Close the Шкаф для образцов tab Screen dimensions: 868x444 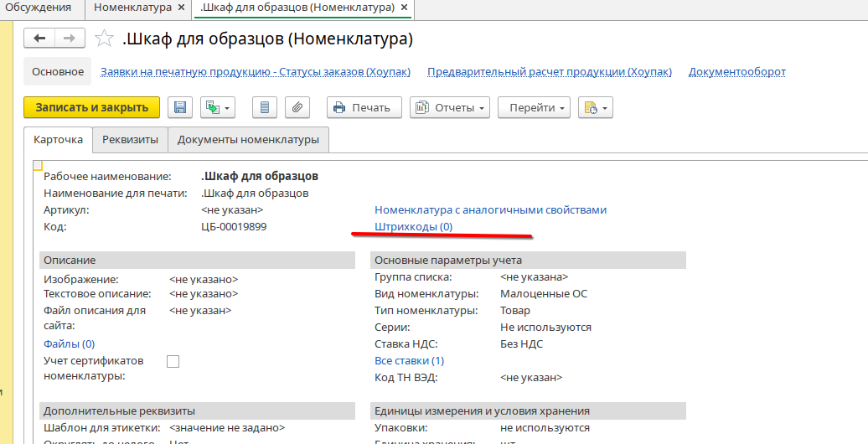coord(405,8)
